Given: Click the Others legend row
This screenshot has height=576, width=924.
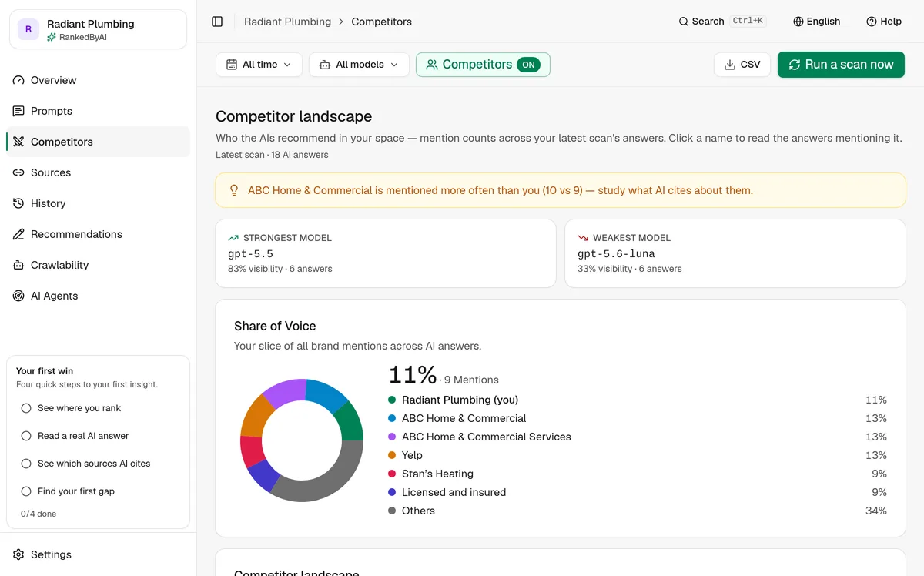Looking at the screenshot, I should click(x=638, y=511).
